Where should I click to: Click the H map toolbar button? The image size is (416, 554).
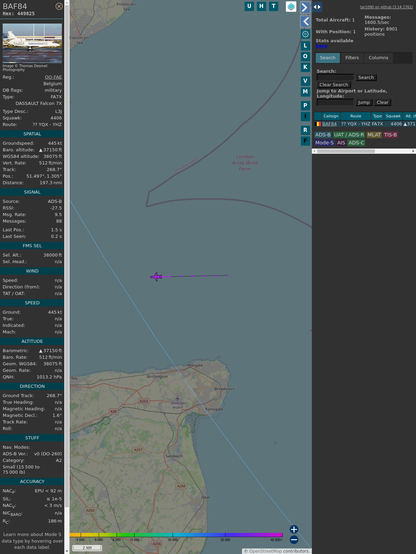tap(261, 6)
